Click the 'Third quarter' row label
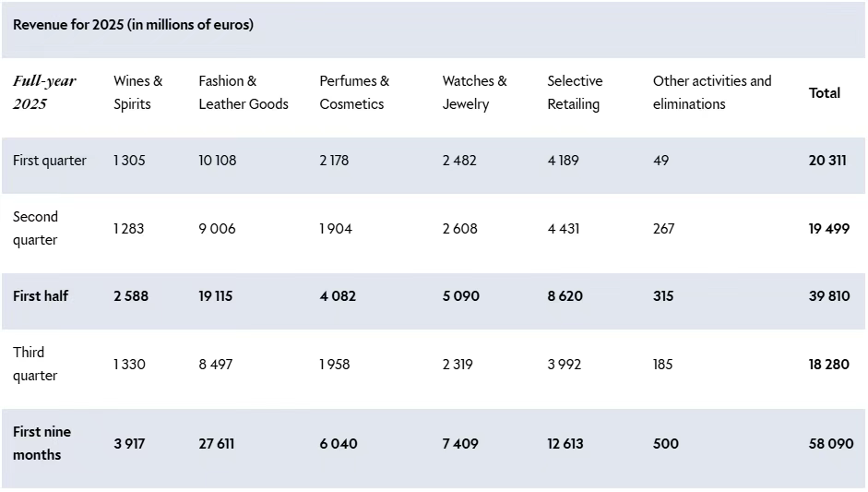868x492 pixels. (x=36, y=364)
